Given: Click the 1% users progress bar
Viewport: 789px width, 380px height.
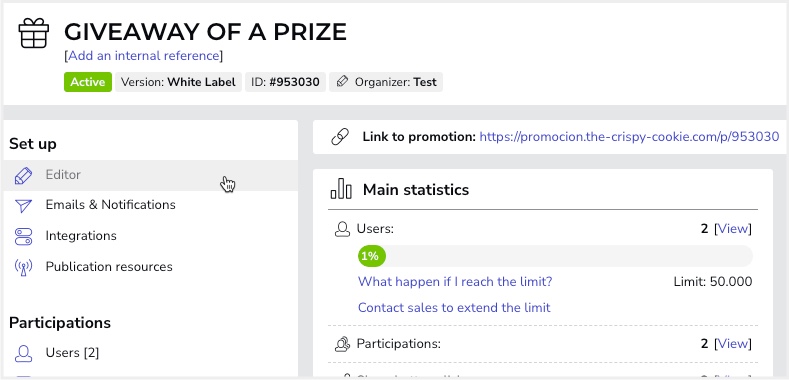Looking at the screenshot, I should click(555, 256).
